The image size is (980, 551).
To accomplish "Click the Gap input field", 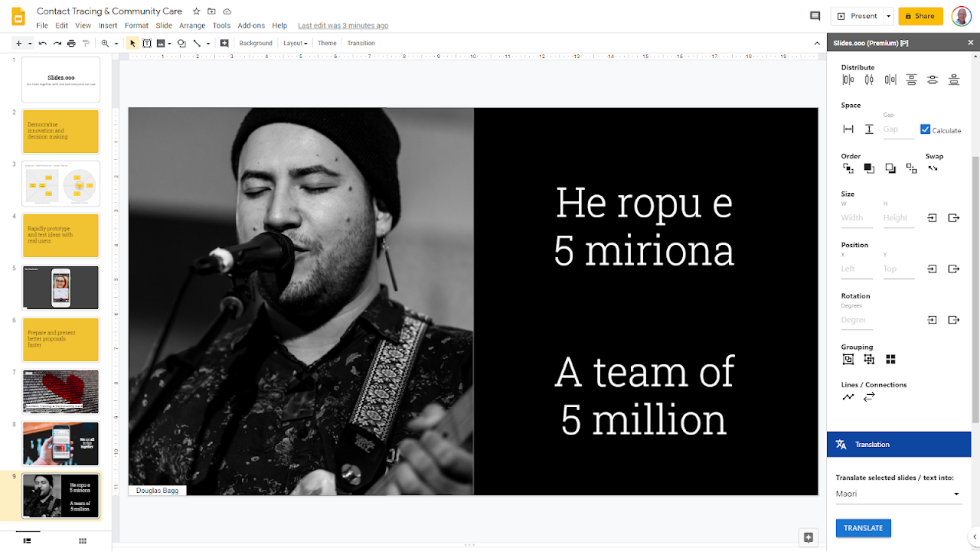I will pos(898,130).
